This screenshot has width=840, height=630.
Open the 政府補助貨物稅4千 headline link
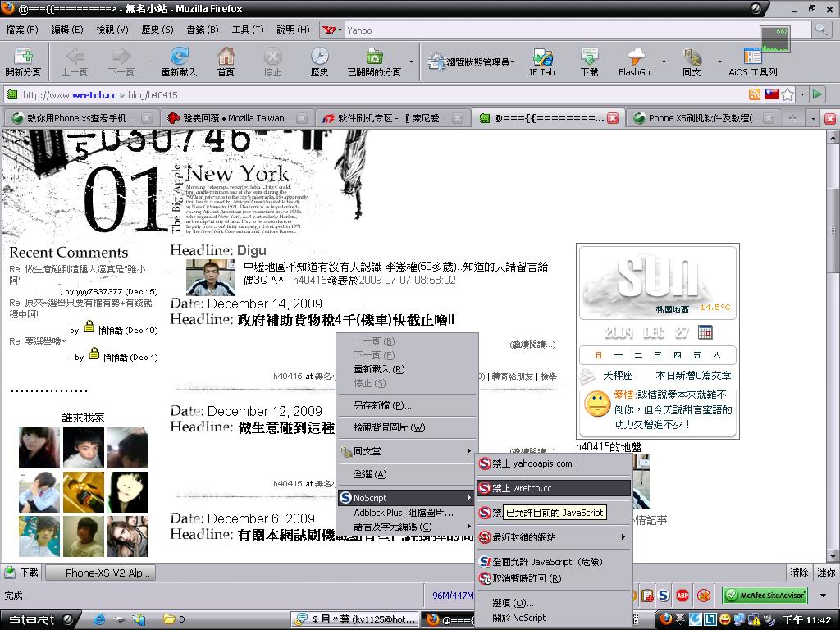(345, 320)
